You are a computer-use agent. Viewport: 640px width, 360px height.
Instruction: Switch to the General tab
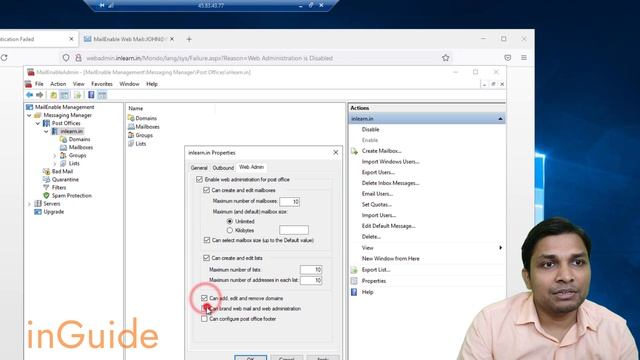tap(199, 168)
